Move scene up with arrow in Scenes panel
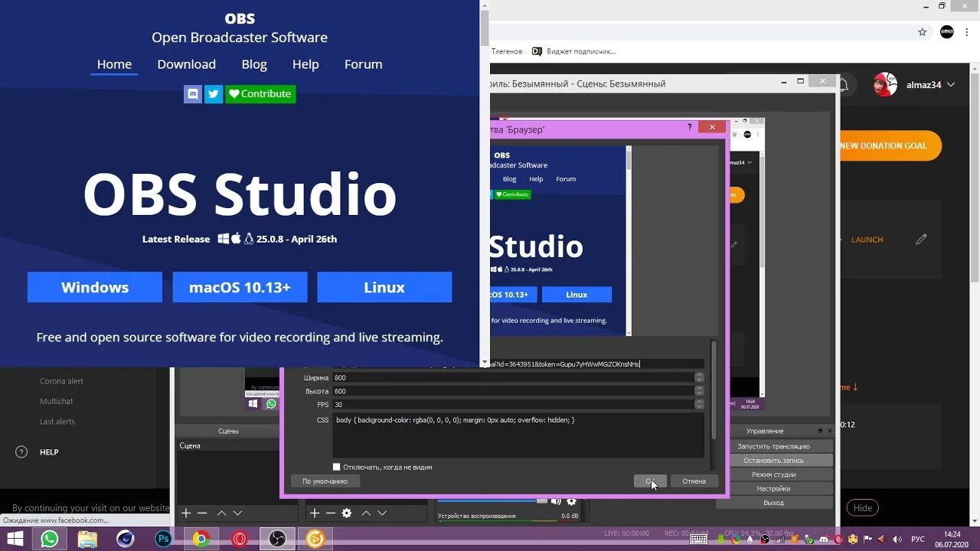The height and width of the screenshot is (551, 980). tap(221, 513)
